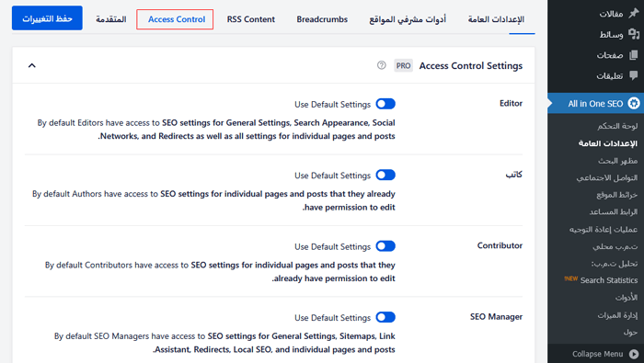Click the 'By default Contributors have access' description
This screenshot has width=644, height=363.
point(220,271)
